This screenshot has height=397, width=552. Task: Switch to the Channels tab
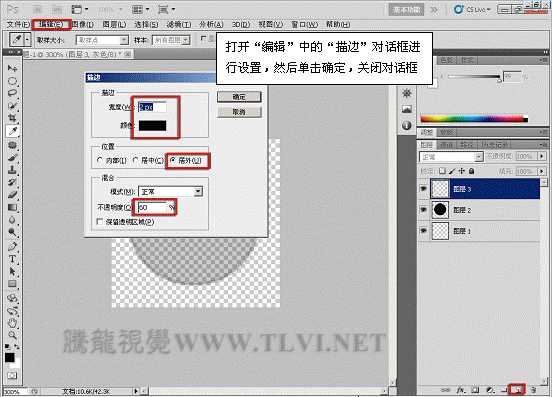(447, 145)
